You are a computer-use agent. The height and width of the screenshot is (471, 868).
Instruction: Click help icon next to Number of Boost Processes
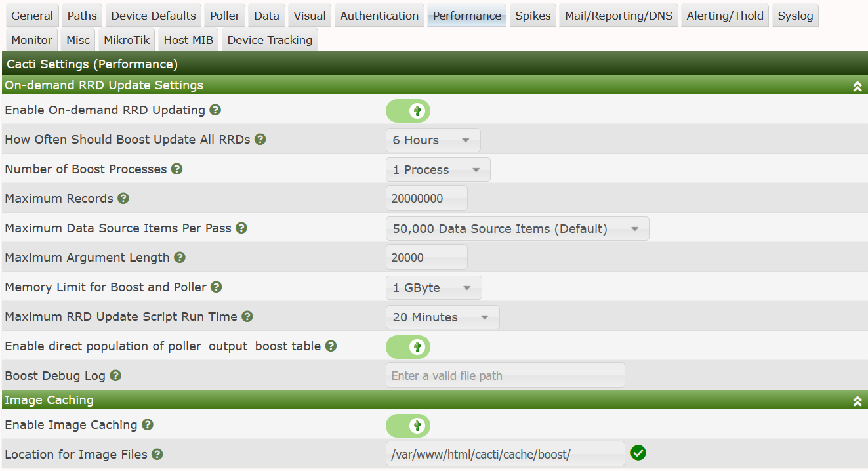pos(176,169)
